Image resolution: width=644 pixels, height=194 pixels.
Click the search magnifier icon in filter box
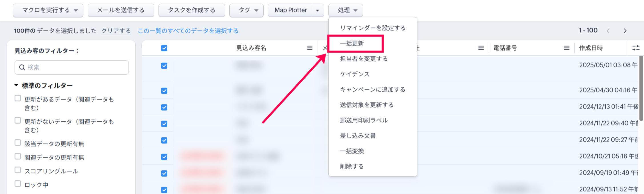pyautogui.click(x=22, y=68)
